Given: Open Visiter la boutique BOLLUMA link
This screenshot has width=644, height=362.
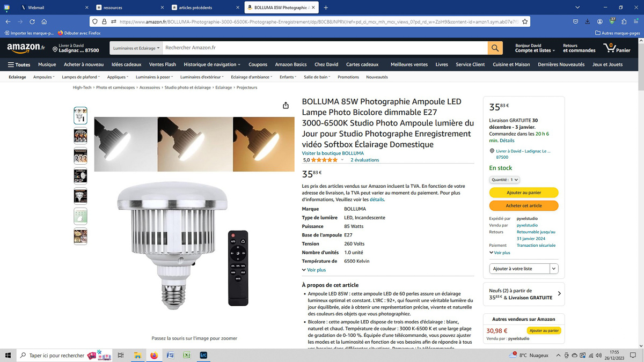Looking at the screenshot, I should coord(333,153).
